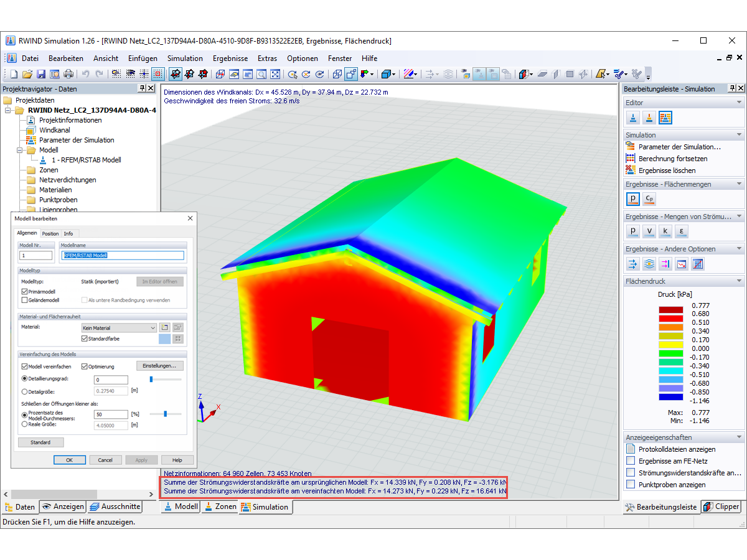Image resolution: width=747 pixels, height=560 pixels.
Task: Show flow field pressure 'p' icon
Action: tap(633, 231)
